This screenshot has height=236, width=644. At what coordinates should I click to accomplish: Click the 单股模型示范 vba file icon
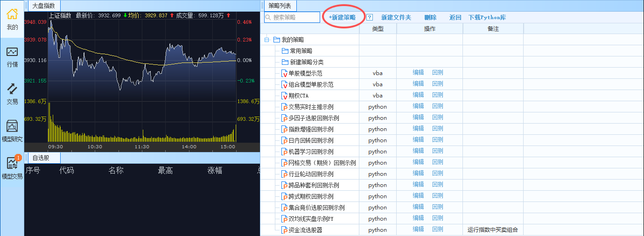pyautogui.click(x=285, y=73)
